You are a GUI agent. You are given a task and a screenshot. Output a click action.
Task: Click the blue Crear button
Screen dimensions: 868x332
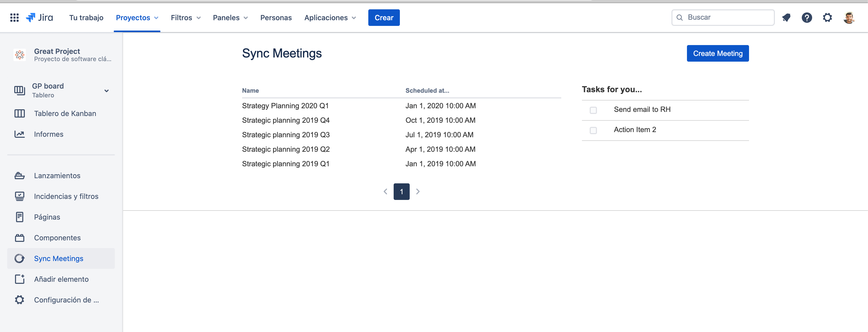tap(384, 18)
